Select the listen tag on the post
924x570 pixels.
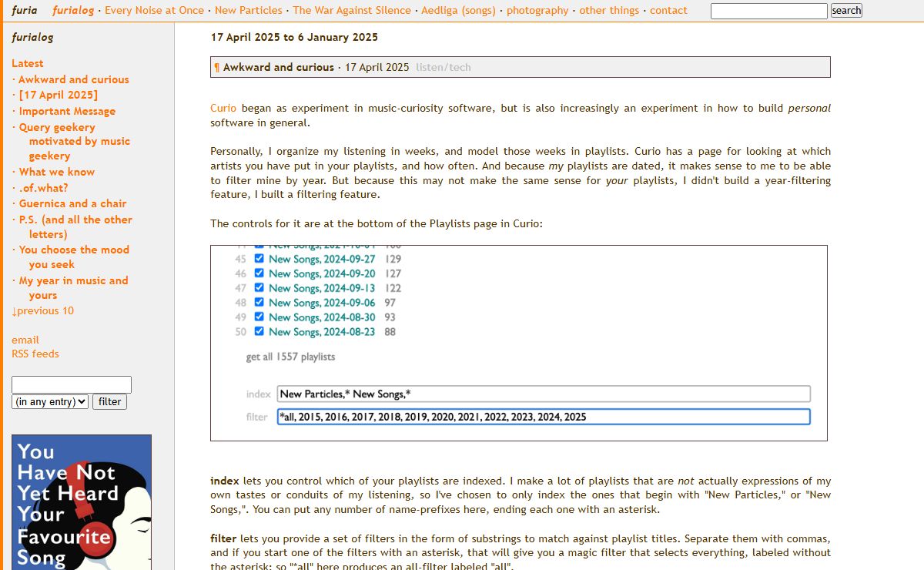coord(431,68)
